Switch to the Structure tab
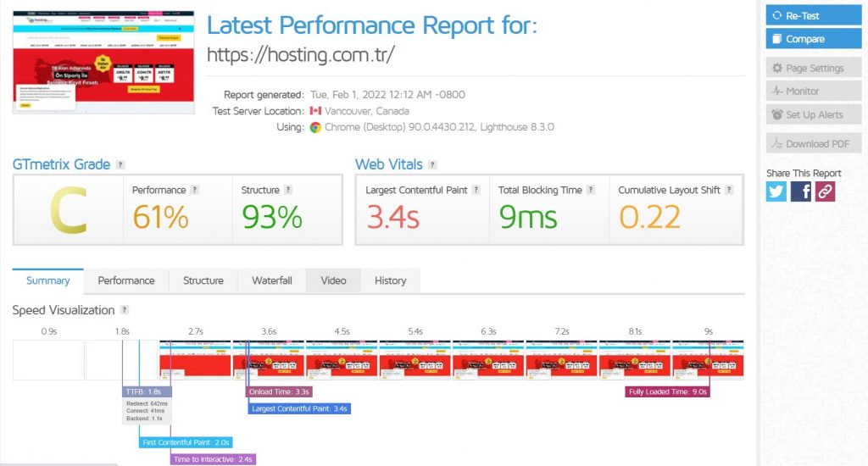Viewport: 868px width, 466px height. point(203,281)
